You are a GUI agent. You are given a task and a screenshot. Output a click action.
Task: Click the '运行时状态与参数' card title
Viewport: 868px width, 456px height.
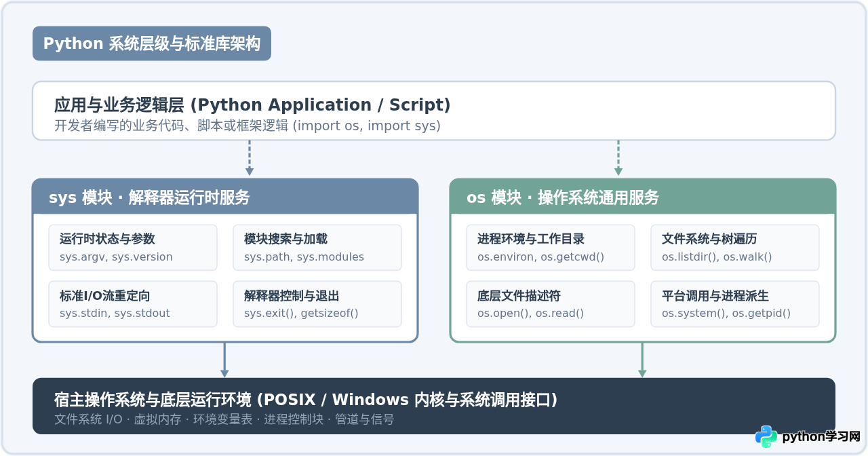tap(107, 239)
